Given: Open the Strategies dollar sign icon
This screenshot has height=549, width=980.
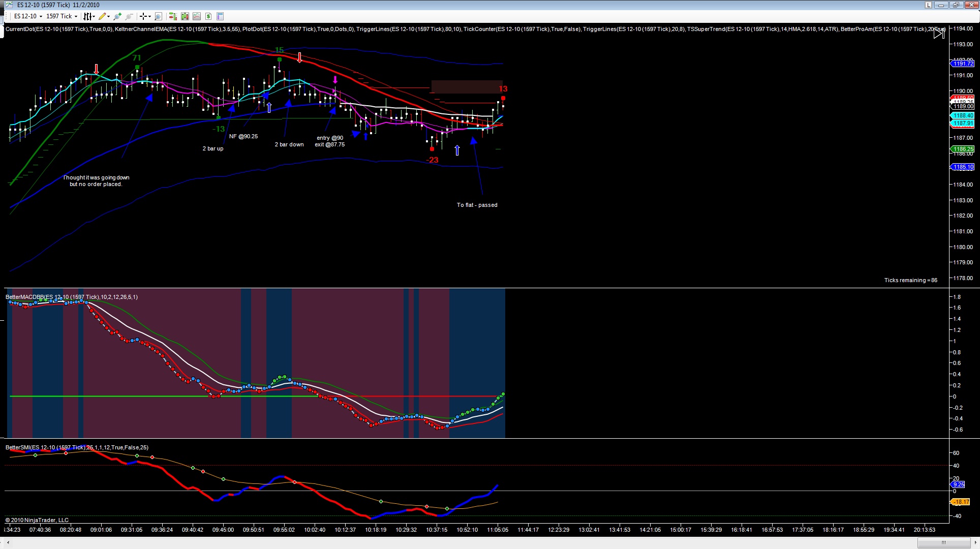Looking at the screenshot, I should pos(208,16).
